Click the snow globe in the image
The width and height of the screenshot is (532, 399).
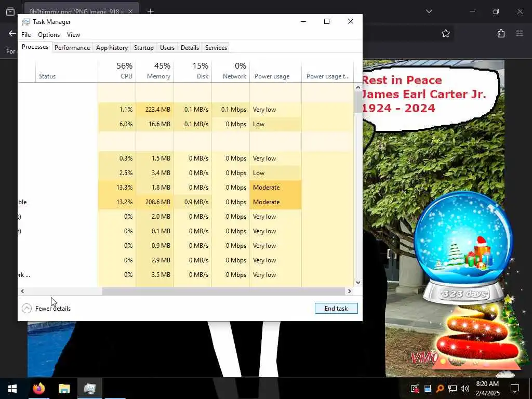coord(463,248)
